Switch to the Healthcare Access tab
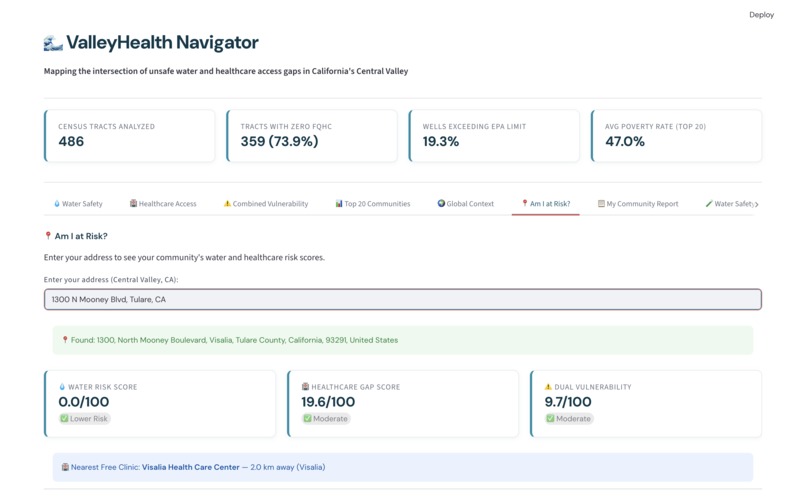The width and height of the screenshot is (806, 504). tap(163, 204)
